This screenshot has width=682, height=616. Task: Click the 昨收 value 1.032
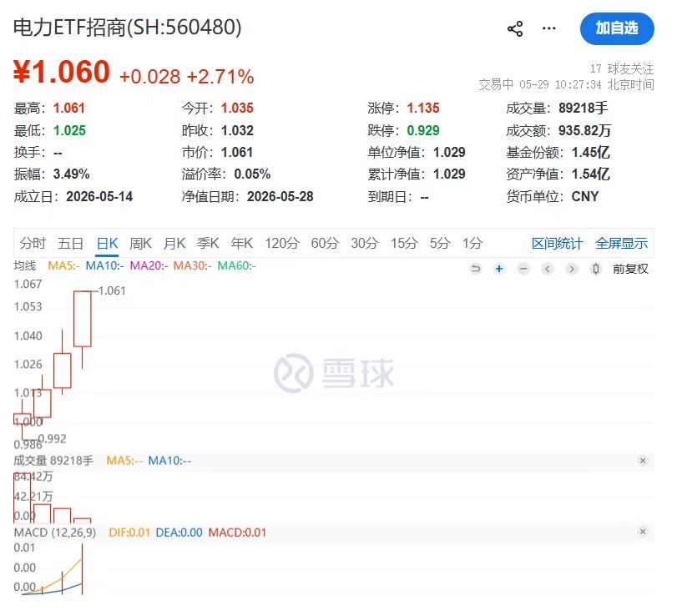pos(237,130)
